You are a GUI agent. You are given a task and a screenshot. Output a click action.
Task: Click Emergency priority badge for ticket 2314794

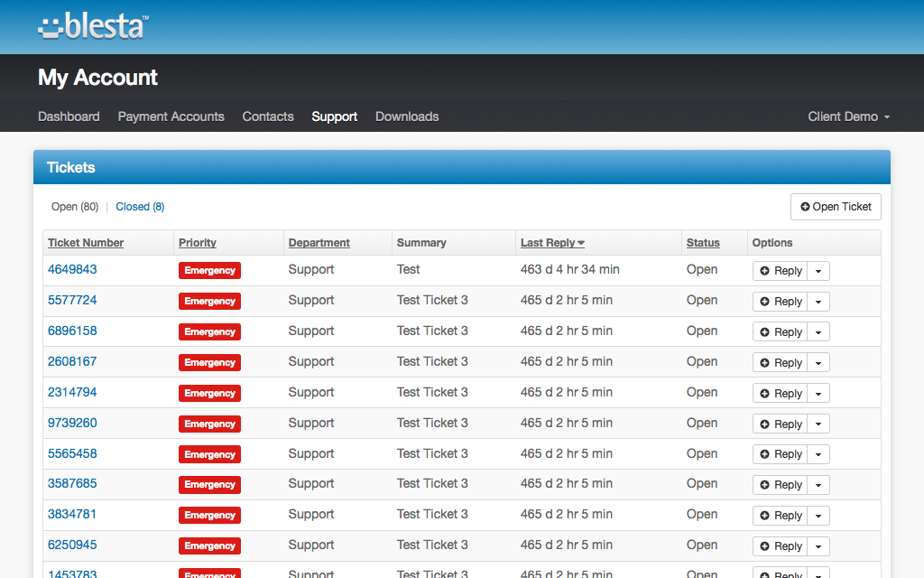coord(209,393)
